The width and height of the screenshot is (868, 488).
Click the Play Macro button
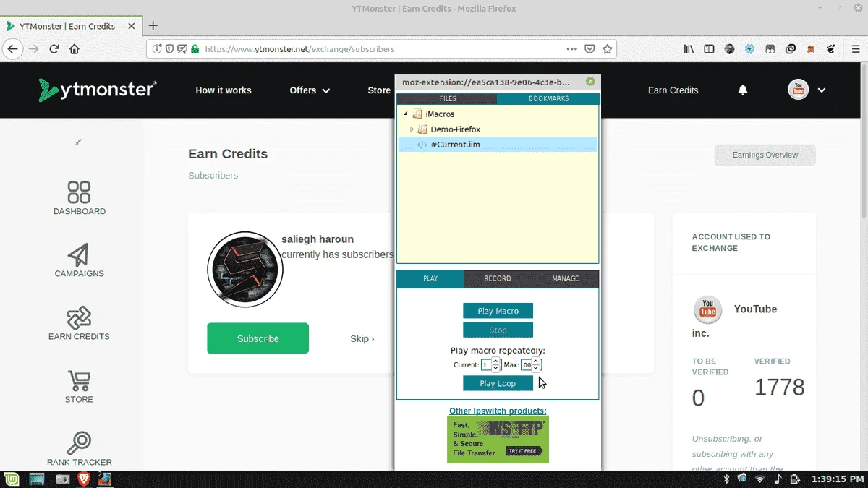pyautogui.click(x=498, y=311)
